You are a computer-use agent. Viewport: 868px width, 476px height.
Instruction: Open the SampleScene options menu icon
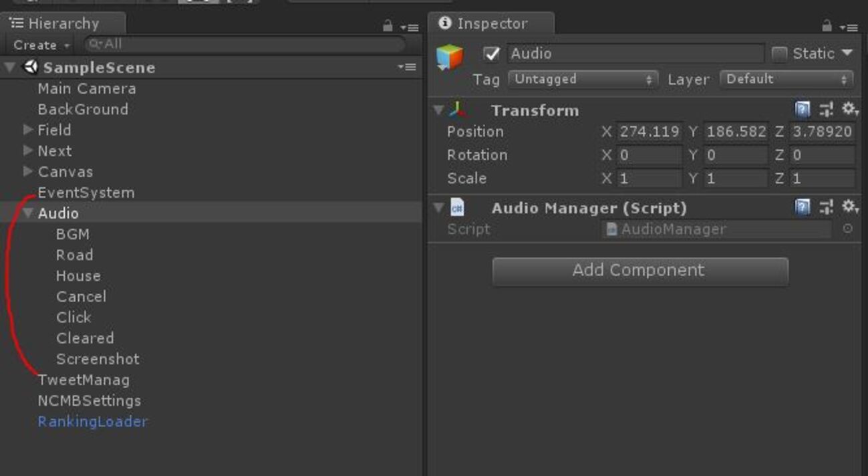click(x=407, y=67)
